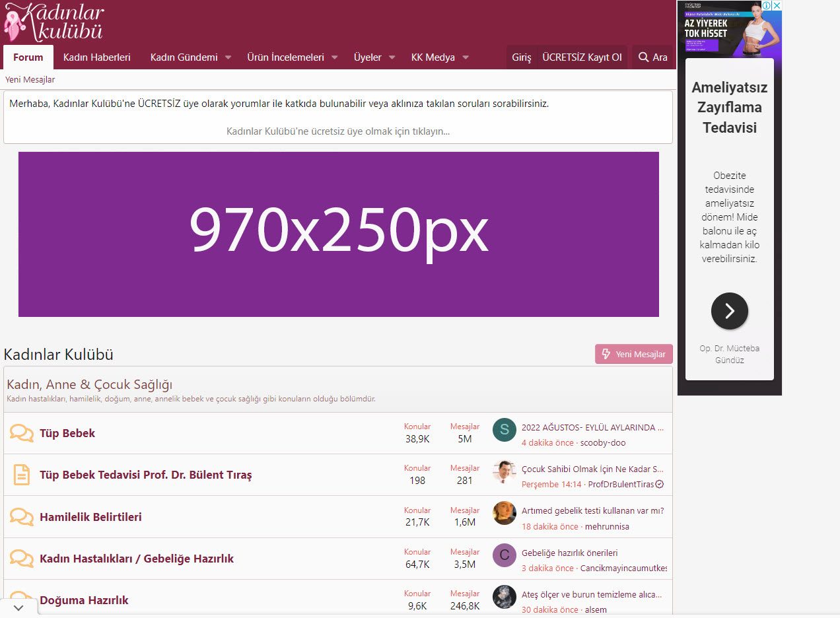This screenshot has width=840, height=618.
Task: Switch to the Forum tab
Action: pyautogui.click(x=28, y=57)
